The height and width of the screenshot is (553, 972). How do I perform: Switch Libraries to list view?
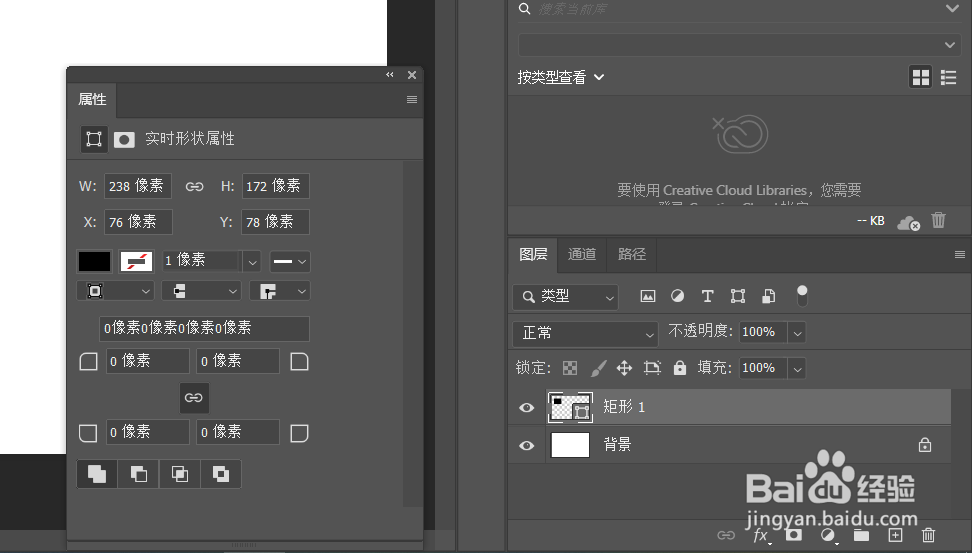(x=948, y=77)
